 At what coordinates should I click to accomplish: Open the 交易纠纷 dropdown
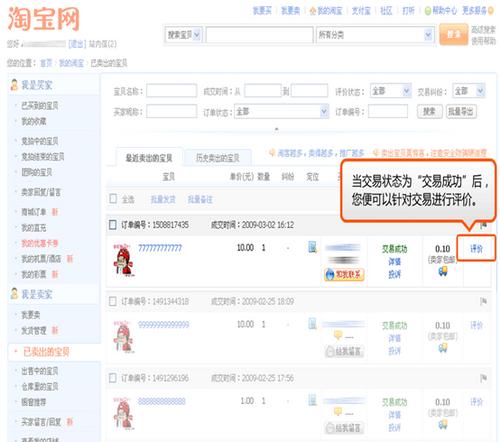(x=469, y=91)
